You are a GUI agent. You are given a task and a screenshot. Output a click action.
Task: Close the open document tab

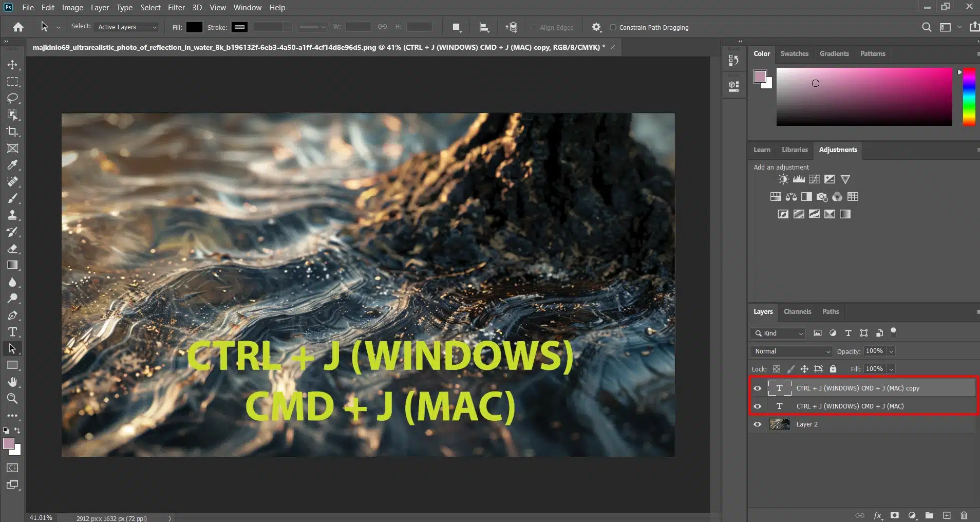[613, 47]
